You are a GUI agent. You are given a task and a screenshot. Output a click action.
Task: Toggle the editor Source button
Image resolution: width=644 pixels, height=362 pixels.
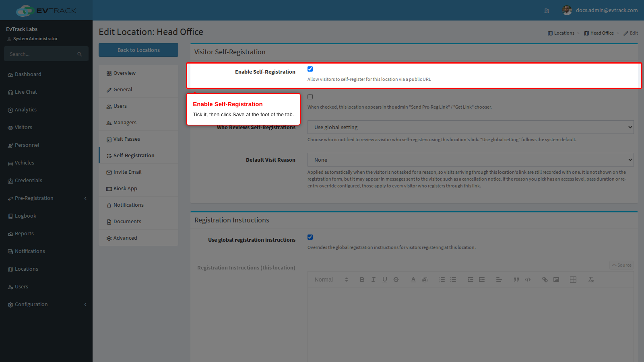[x=621, y=265]
